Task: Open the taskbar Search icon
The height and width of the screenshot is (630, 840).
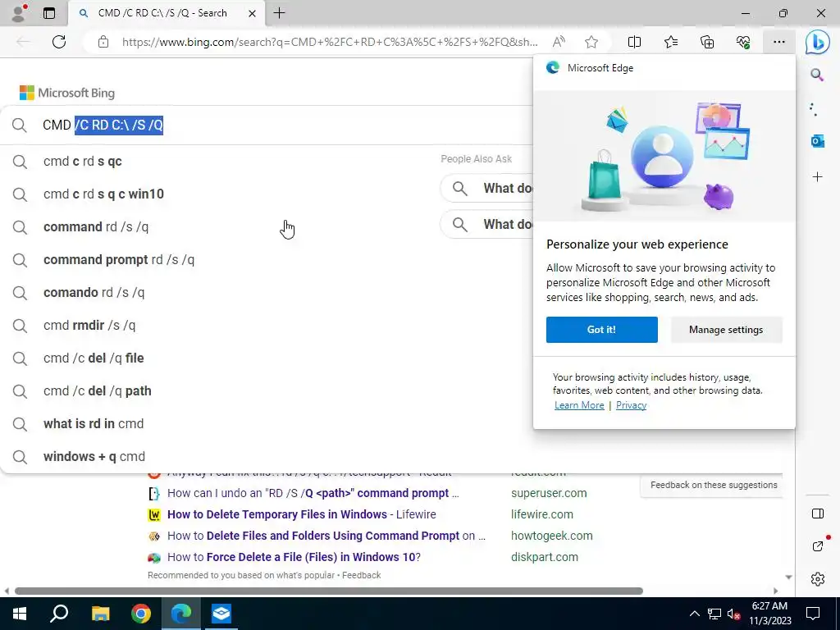Action: [59, 614]
